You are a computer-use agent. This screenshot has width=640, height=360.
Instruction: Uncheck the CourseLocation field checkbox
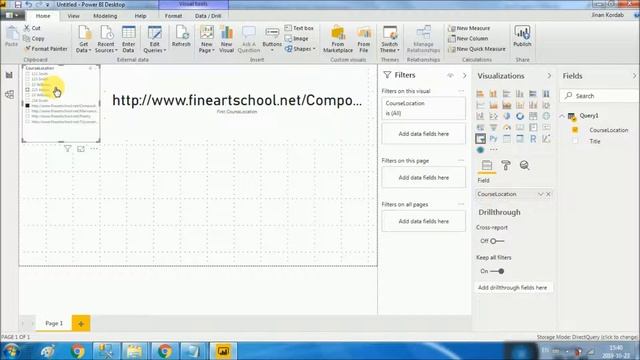coord(575,130)
